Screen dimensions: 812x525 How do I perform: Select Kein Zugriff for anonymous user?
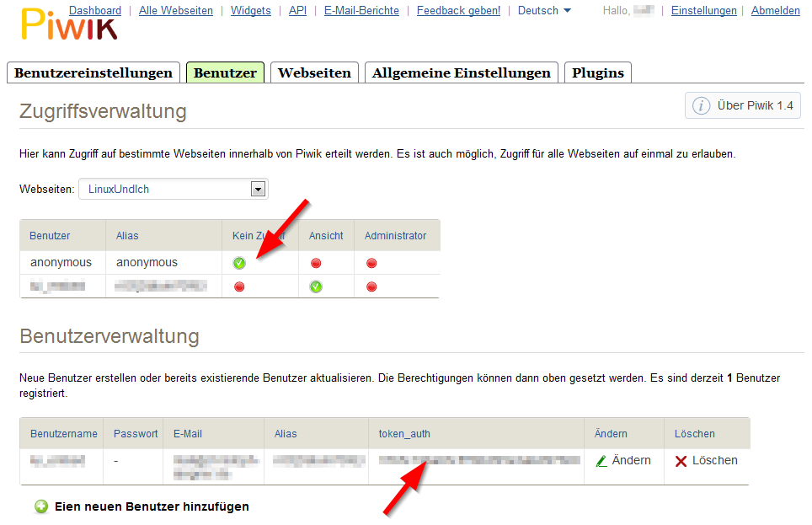(x=239, y=263)
